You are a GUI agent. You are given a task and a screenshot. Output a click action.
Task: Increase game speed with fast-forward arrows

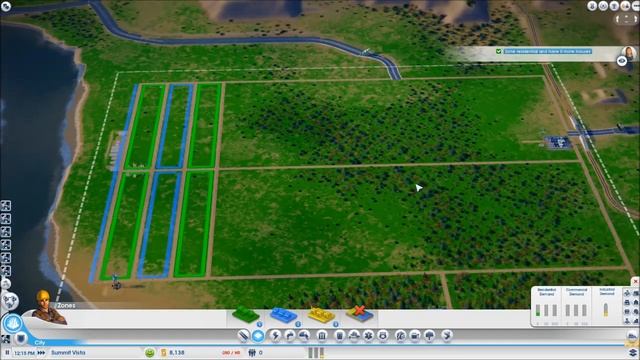(41, 353)
